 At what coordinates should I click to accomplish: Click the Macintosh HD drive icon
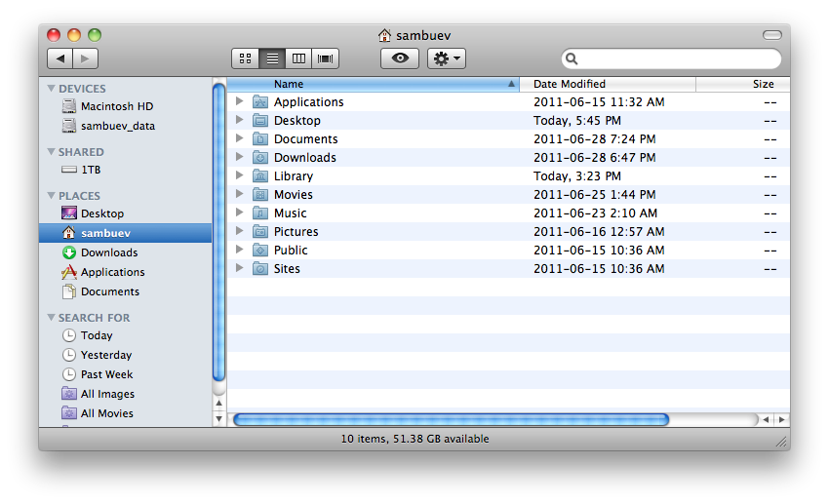click(x=68, y=106)
